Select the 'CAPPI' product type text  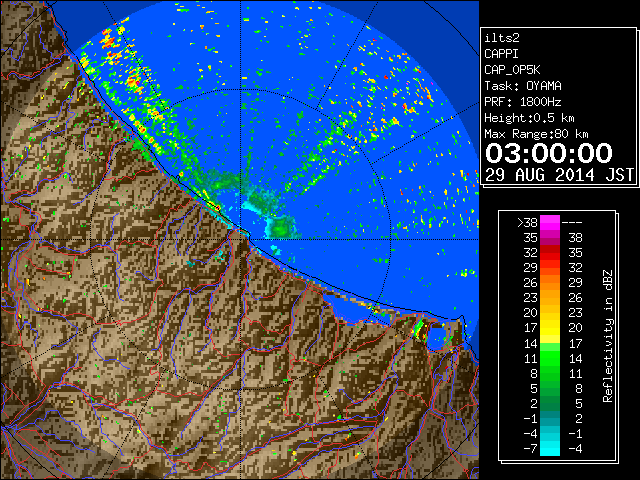(501, 54)
